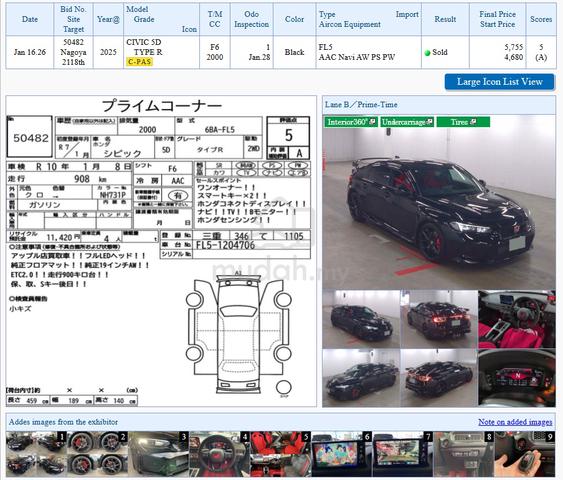Image resolution: width=563 pixels, height=480 pixels.
Task: Click the yellow C-PAS icon badge
Action: click(x=139, y=62)
